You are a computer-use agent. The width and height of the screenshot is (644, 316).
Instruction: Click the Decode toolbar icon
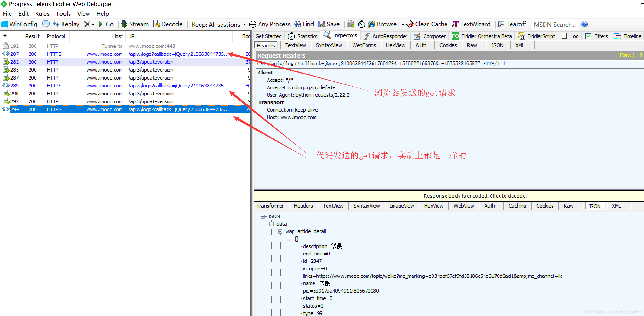[156, 24]
